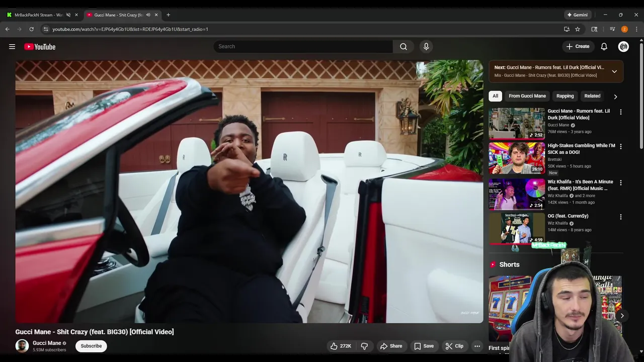Save the video to a playlist

(424, 346)
